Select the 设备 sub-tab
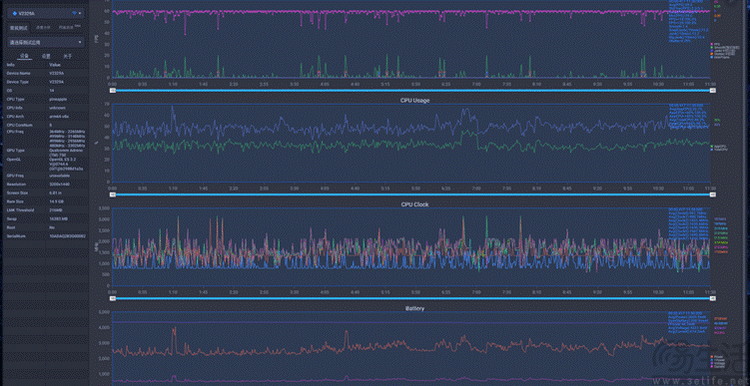 click(x=24, y=56)
